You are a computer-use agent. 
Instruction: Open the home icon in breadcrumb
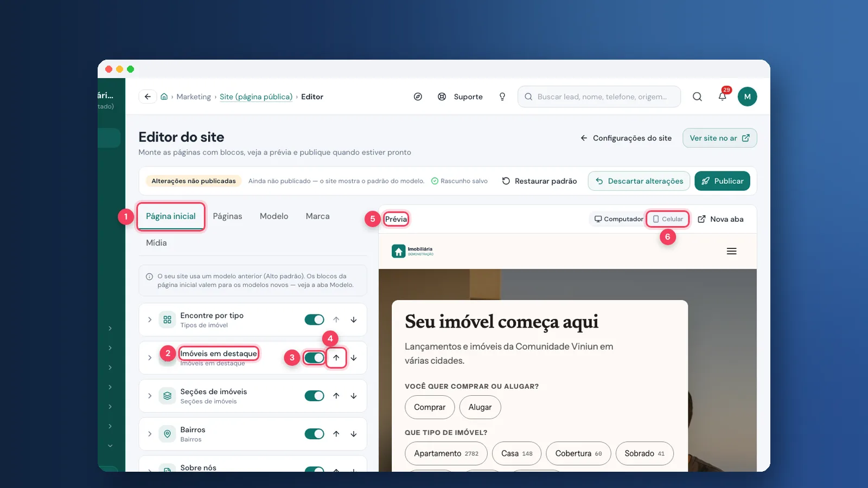164,97
